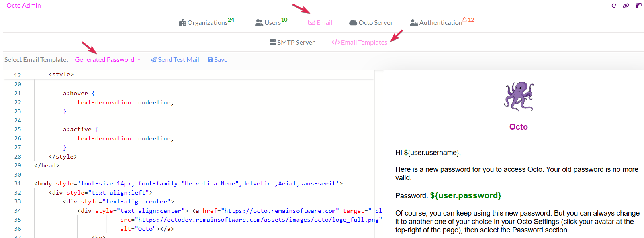The width and height of the screenshot is (644, 238).
Task: Place cursor on body tag code line
Action: click(x=188, y=183)
